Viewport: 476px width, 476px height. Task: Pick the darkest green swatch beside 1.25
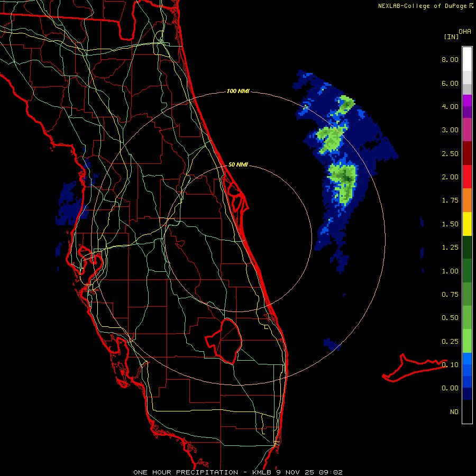(467, 247)
